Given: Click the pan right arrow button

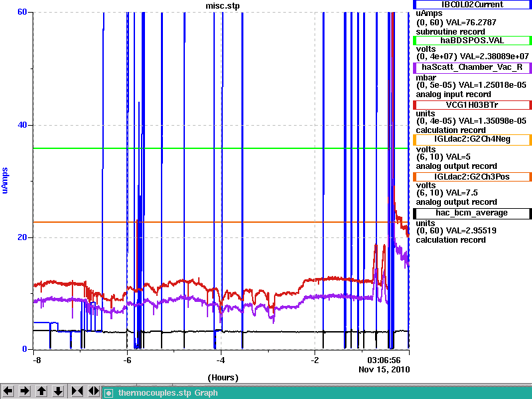Looking at the screenshot, I should (x=25, y=391).
